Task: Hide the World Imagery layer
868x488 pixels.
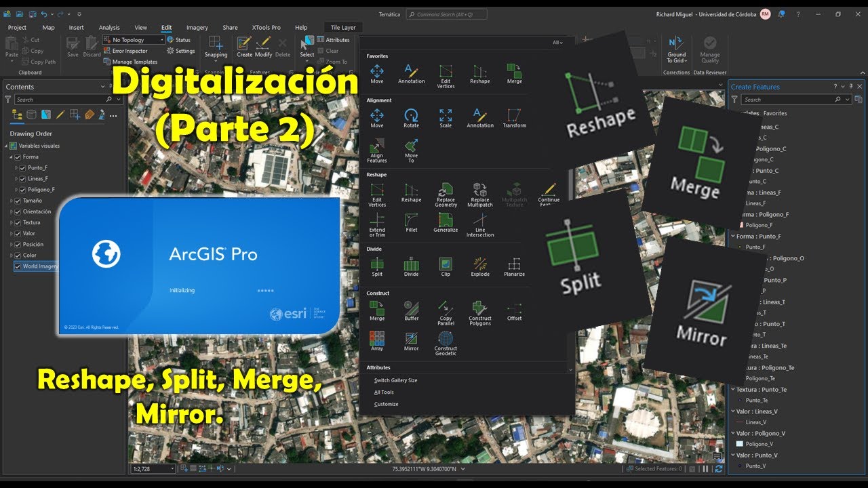Action: tap(18, 266)
